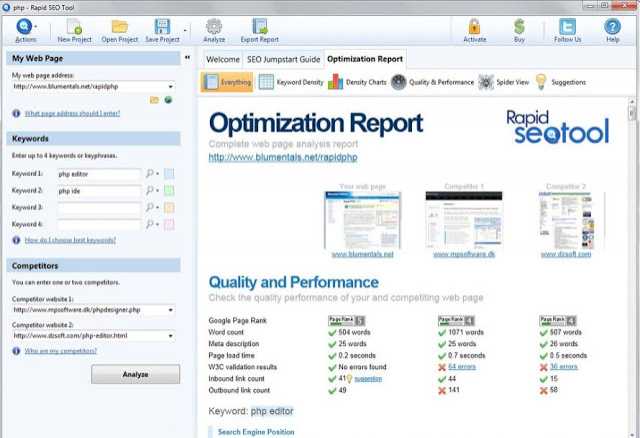Select the Everything report view

tap(227, 82)
